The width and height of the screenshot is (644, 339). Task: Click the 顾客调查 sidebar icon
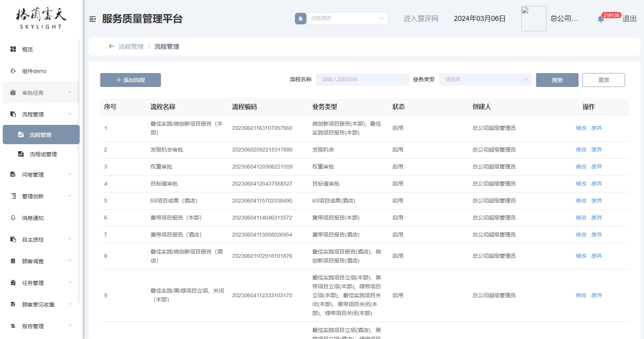pyautogui.click(x=13, y=261)
